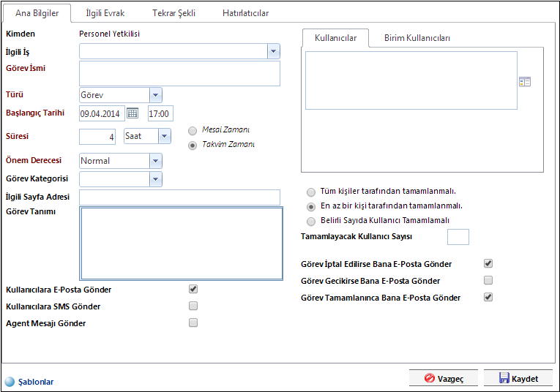Click the Görev İsmi text field
This screenshot has height=392, width=560.
[179, 73]
